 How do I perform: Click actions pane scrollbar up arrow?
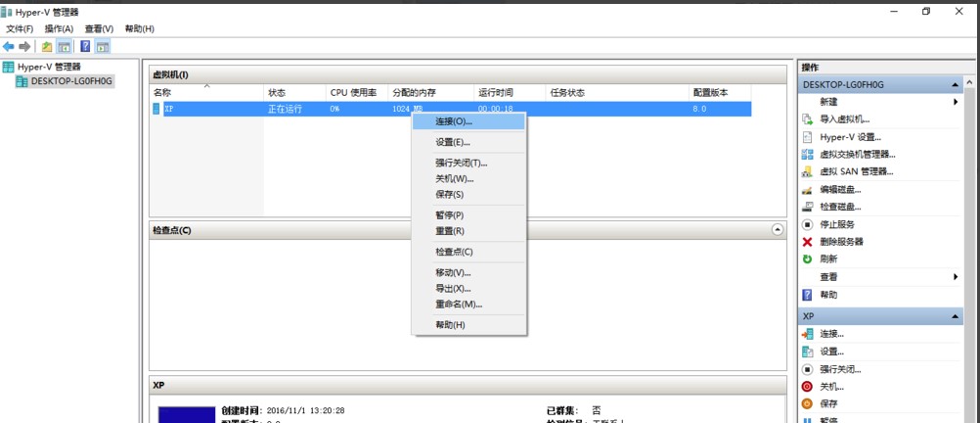click(970, 82)
